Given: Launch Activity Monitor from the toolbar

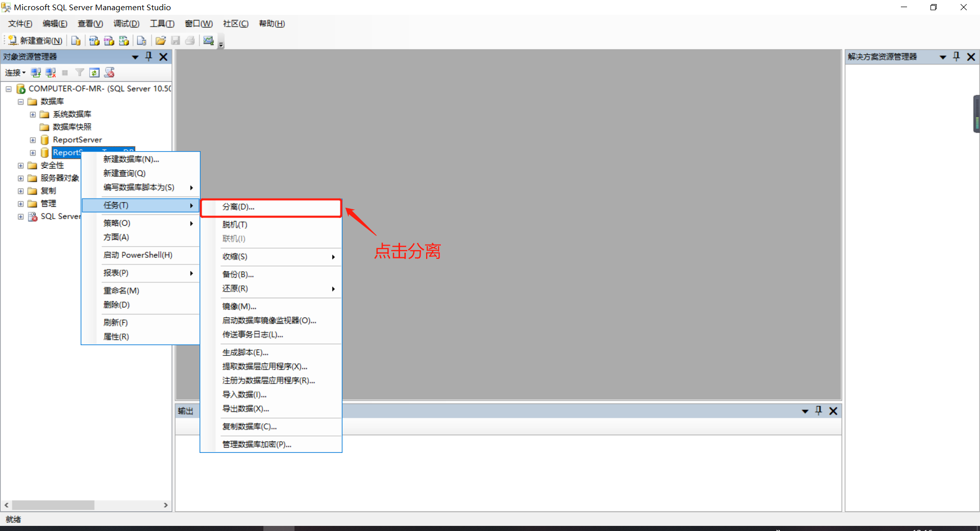Looking at the screenshot, I should pyautogui.click(x=208, y=41).
